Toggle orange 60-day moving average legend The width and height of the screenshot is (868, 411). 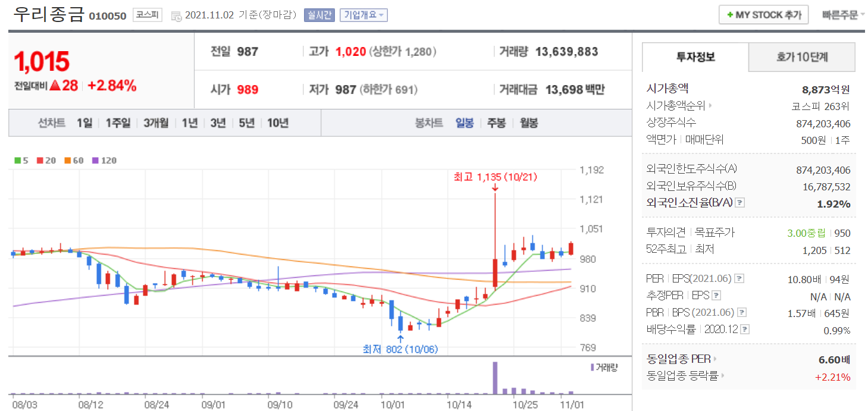click(74, 161)
